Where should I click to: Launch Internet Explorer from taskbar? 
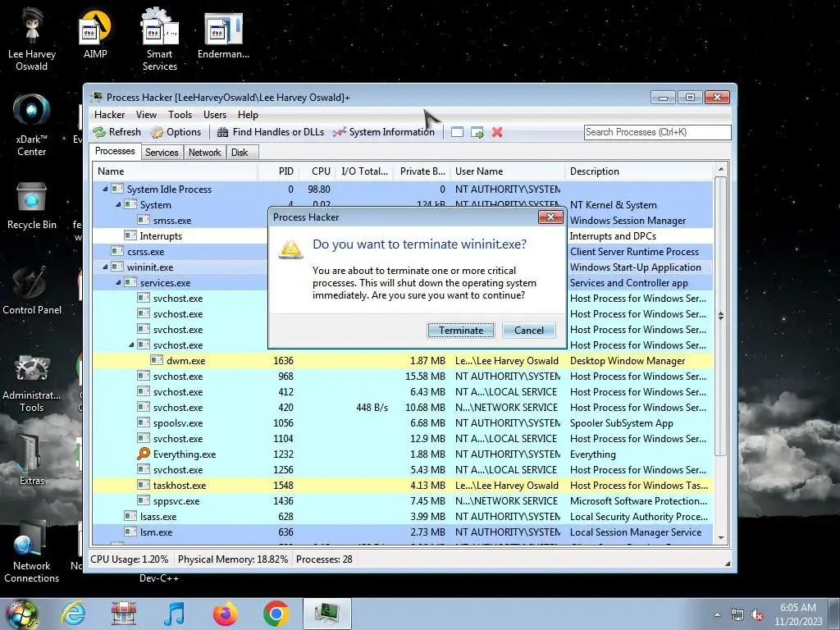pos(73,614)
